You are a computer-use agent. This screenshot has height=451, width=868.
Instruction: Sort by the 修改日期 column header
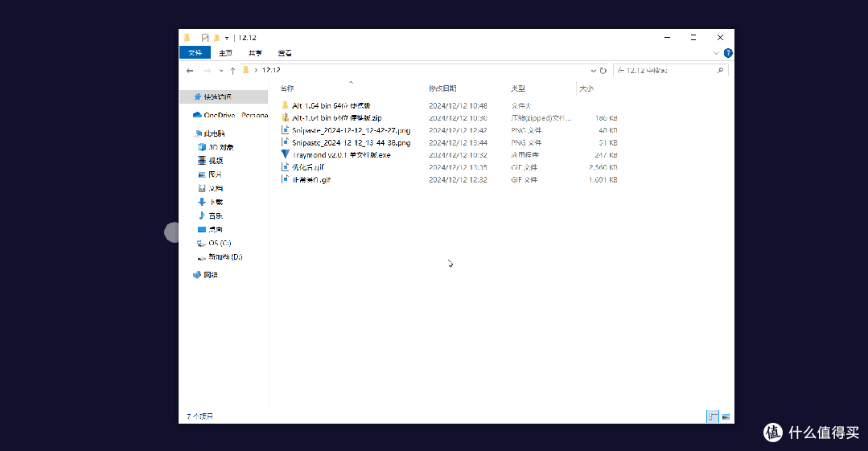[442, 88]
